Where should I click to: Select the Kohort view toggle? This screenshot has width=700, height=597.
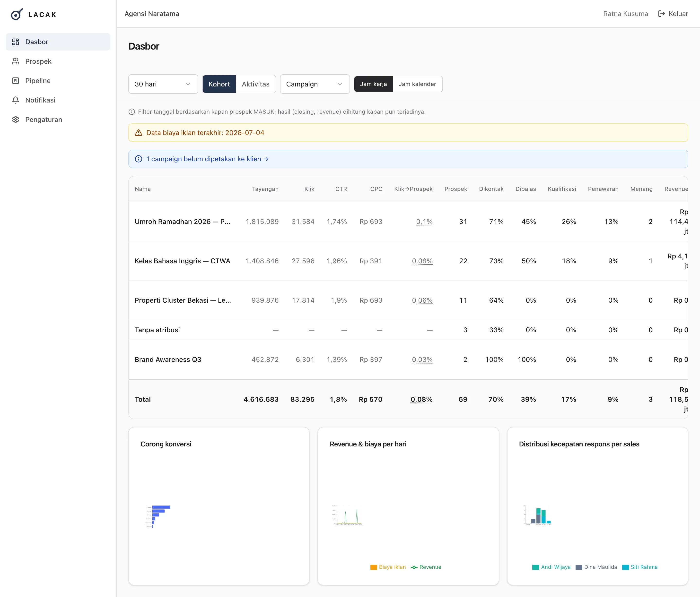pos(219,84)
